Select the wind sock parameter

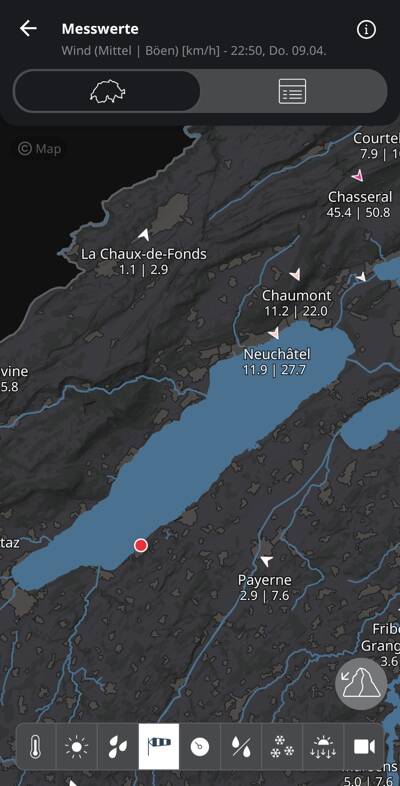[x=158, y=746]
